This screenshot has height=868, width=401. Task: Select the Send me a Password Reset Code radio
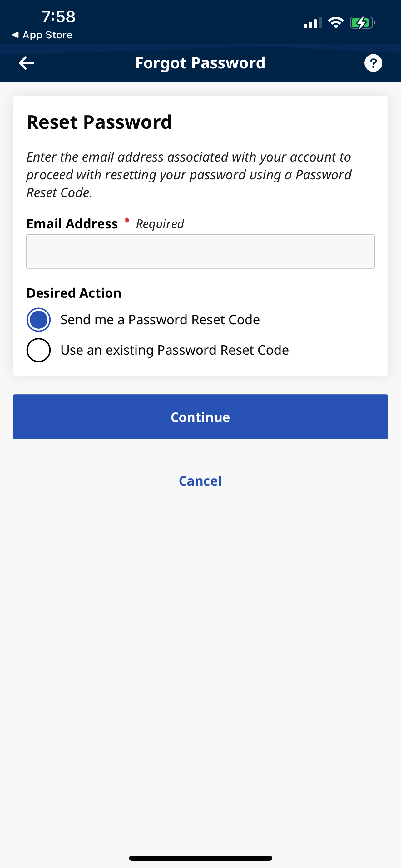(x=39, y=320)
